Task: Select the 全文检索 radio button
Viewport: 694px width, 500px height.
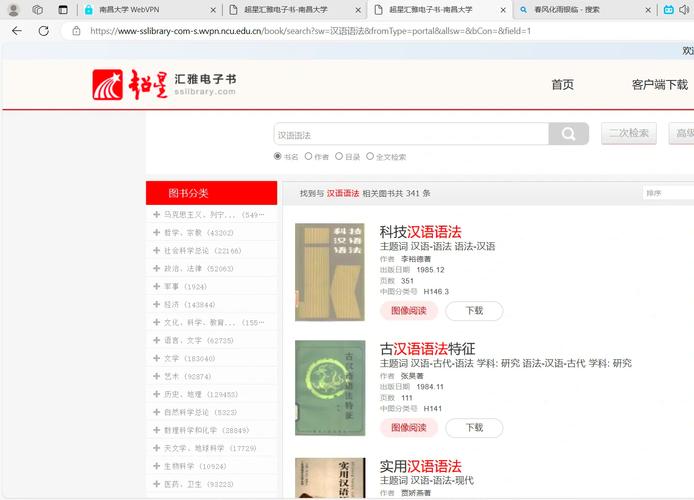Action: 370,156
